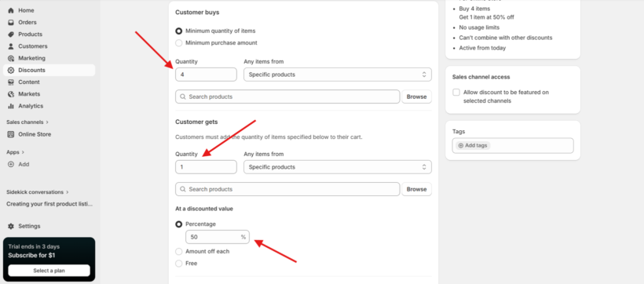Click 'Active from today' summary text
This screenshot has width=644, height=284.
coord(482,48)
